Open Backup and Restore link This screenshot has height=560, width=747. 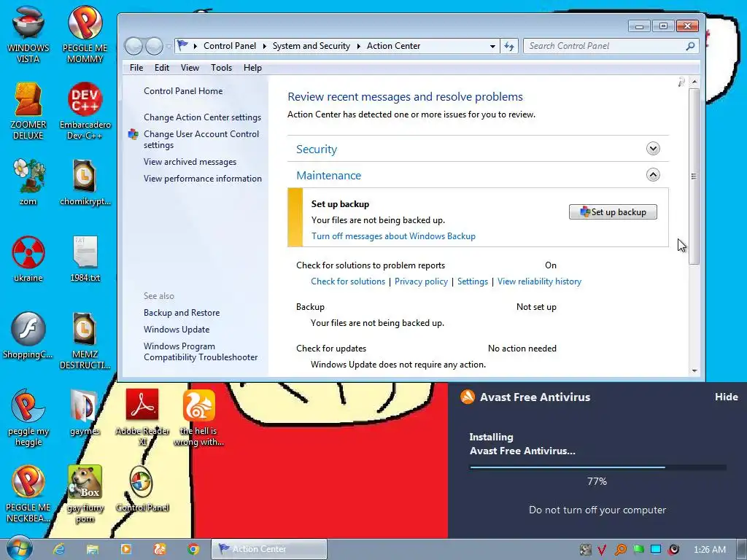(x=182, y=313)
